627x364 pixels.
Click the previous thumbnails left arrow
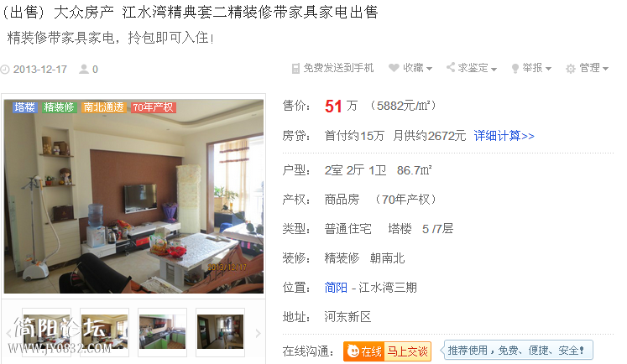point(8,333)
